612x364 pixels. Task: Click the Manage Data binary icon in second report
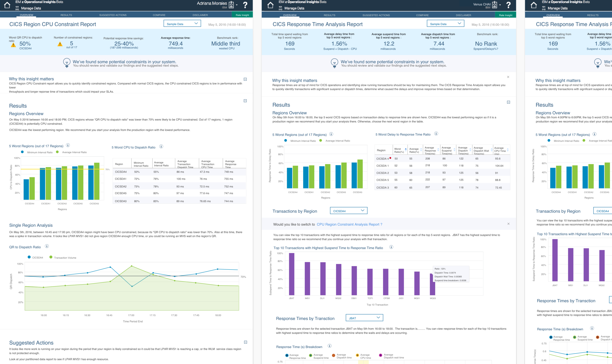point(280,8)
